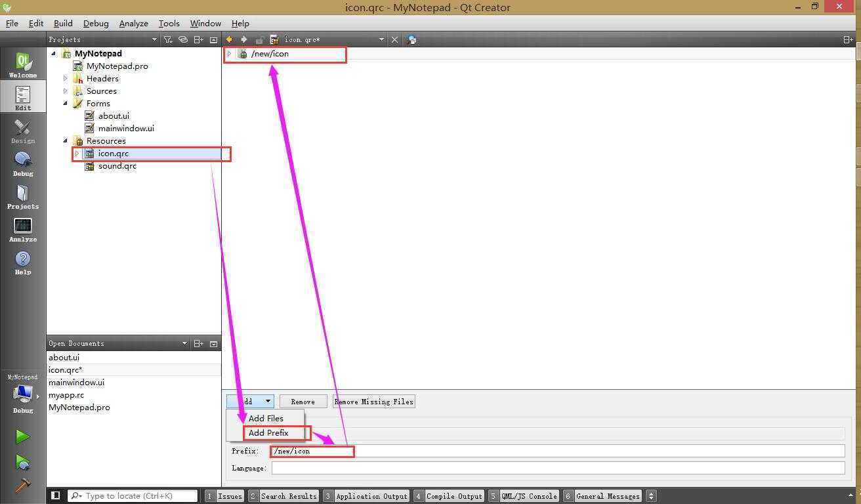Open the icon.qrc document selector dropdown
861x504 pixels.
[381, 39]
